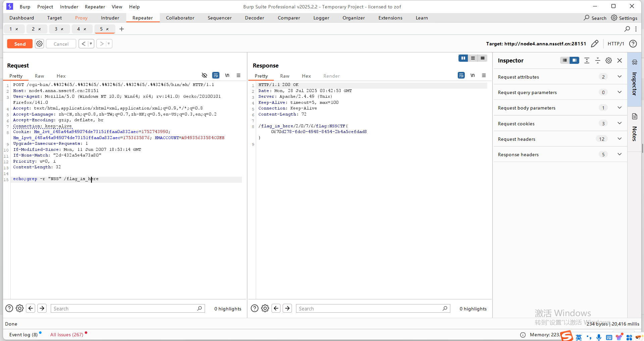Screen dimensions: 644x341
Task: Open the top Search tool
Action: [x=595, y=18]
